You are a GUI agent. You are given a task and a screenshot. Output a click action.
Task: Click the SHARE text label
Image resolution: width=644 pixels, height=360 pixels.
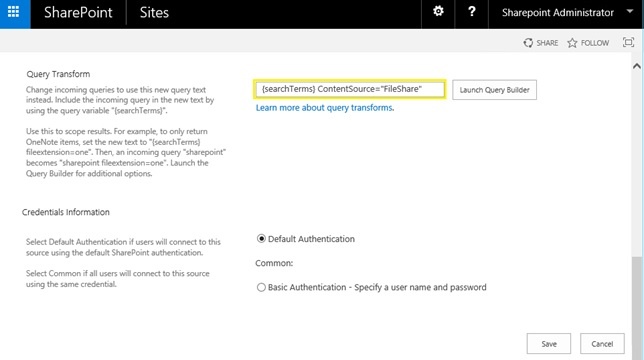(547, 43)
